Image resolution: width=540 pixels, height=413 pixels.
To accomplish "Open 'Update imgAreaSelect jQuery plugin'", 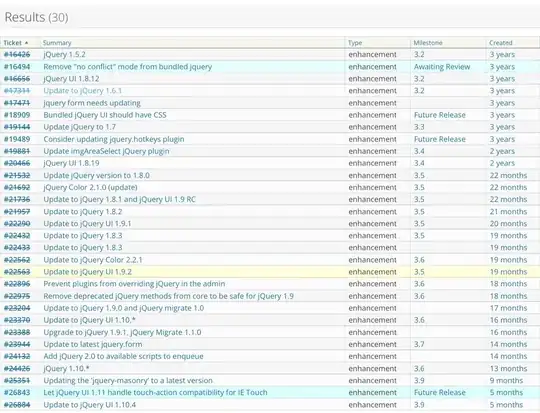I will pyautogui.click(x=106, y=151).
